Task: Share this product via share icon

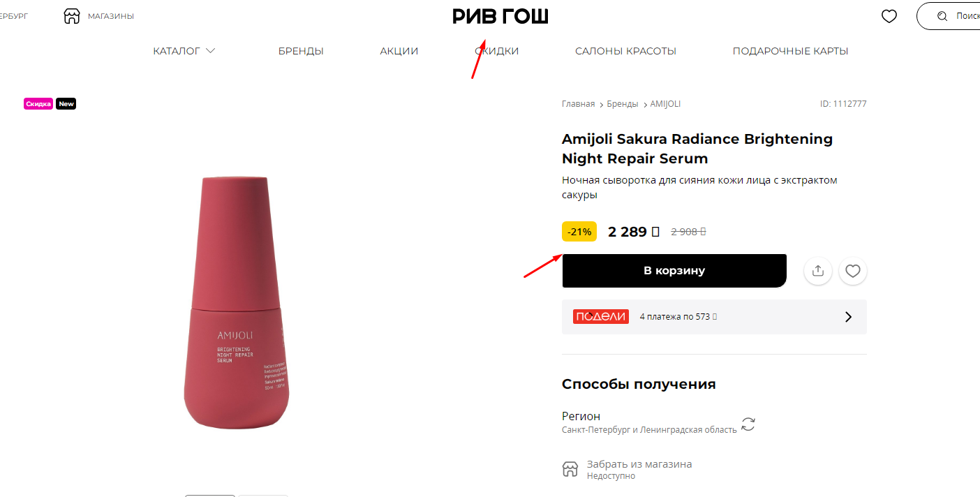Action: pyautogui.click(x=818, y=271)
